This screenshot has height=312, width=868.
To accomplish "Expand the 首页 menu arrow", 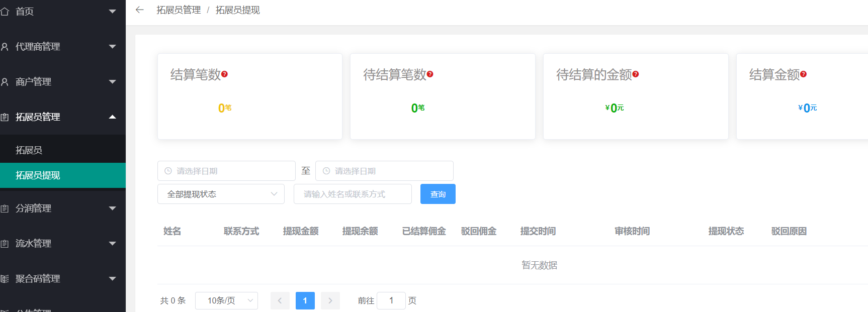I will pos(113,11).
